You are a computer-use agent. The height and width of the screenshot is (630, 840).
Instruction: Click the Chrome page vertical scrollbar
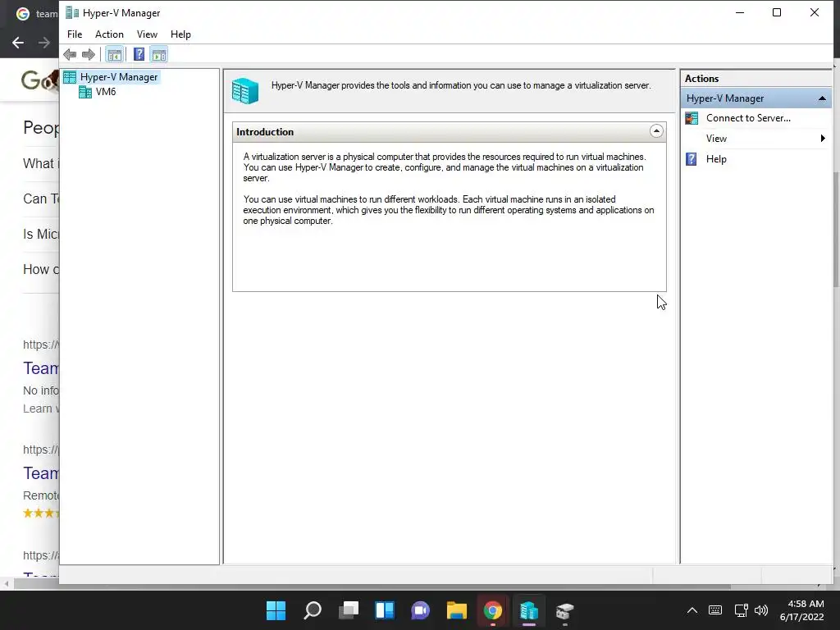pyautogui.click(x=837, y=231)
